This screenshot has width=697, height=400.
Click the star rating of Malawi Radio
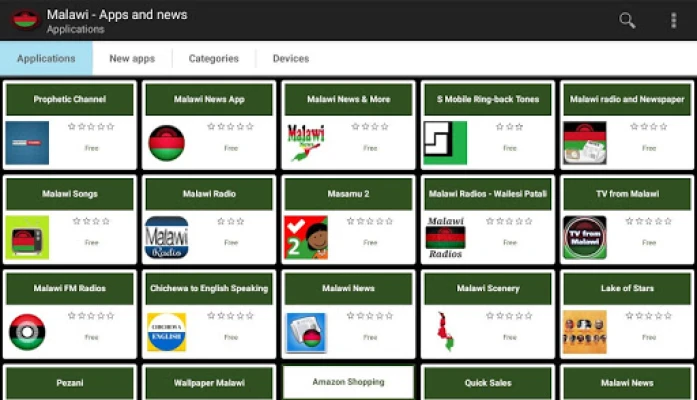(x=231, y=221)
